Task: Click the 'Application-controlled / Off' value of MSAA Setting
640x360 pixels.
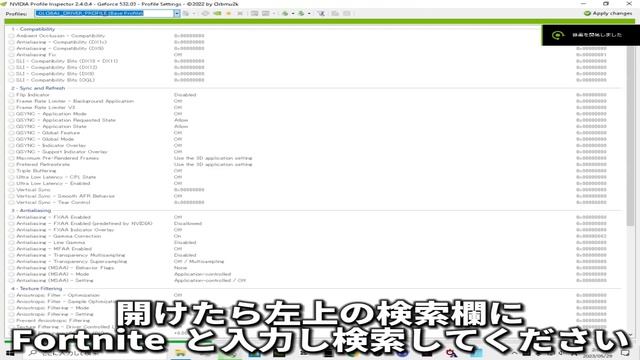Action: pos(210,280)
